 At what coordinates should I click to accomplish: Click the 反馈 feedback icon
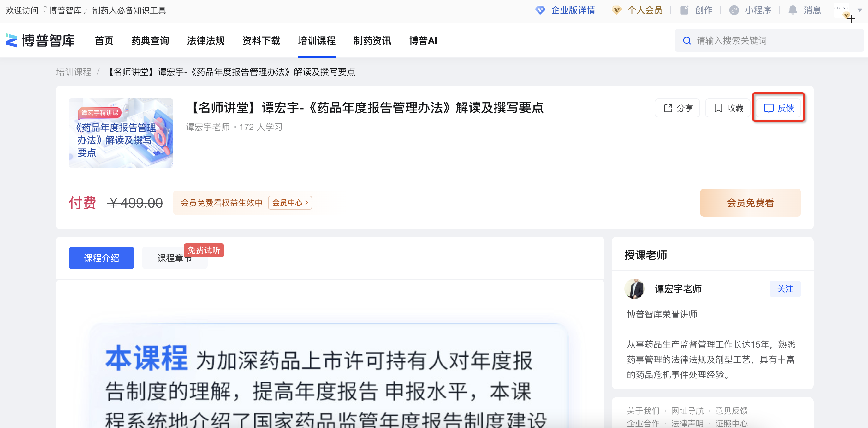[x=769, y=108]
